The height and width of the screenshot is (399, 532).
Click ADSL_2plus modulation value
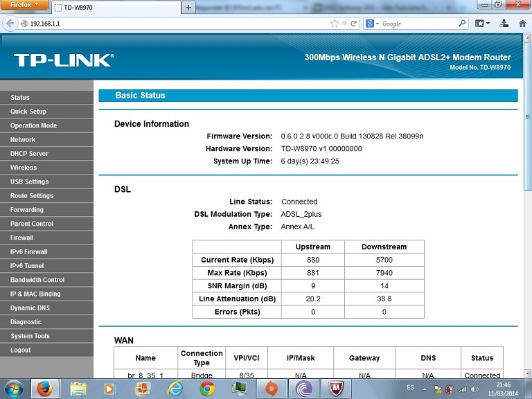[301, 214]
